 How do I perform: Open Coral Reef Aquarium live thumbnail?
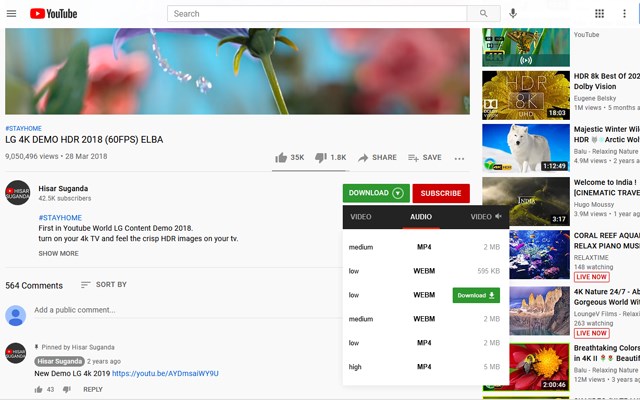coord(539,254)
